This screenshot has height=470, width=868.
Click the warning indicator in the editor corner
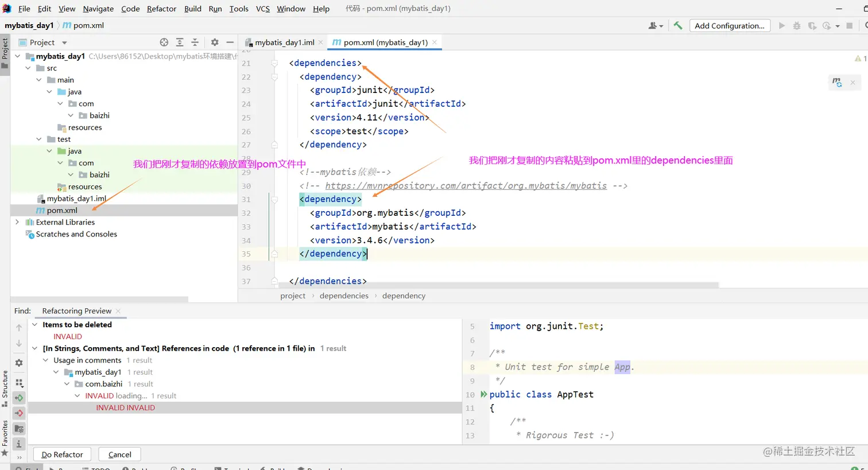pyautogui.click(x=861, y=59)
